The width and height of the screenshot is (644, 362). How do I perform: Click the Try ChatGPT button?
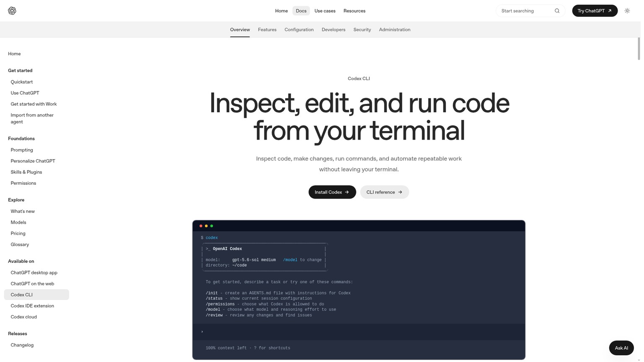click(x=595, y=11)
